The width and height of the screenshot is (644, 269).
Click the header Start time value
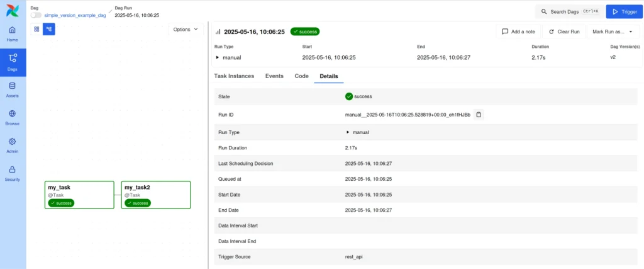point(328,57)
